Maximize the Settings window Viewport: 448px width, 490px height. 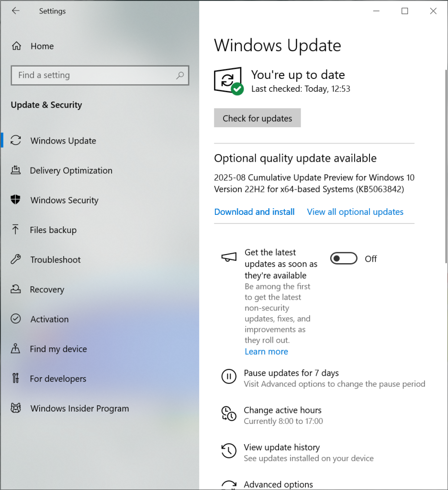coord(405,11)
